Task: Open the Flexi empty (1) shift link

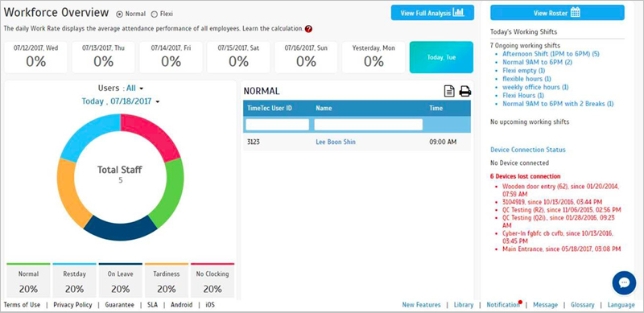Action: [524, 70]
